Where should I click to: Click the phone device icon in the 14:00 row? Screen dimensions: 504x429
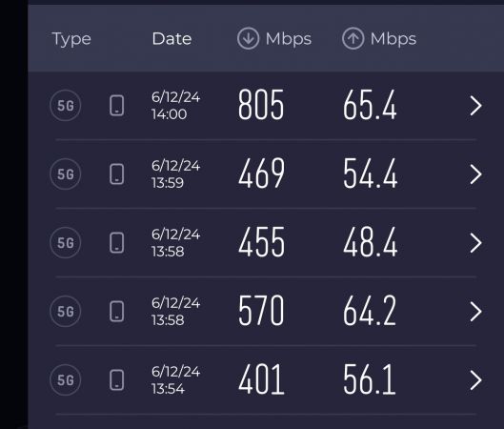click(x=116, y=106)
